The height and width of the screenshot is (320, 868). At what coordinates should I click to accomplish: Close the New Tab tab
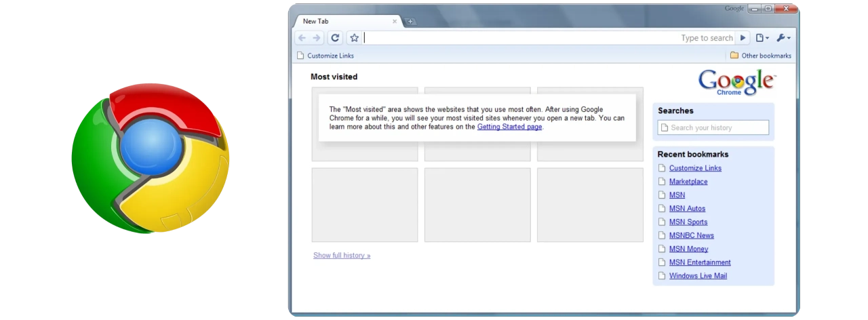(395, 21)
